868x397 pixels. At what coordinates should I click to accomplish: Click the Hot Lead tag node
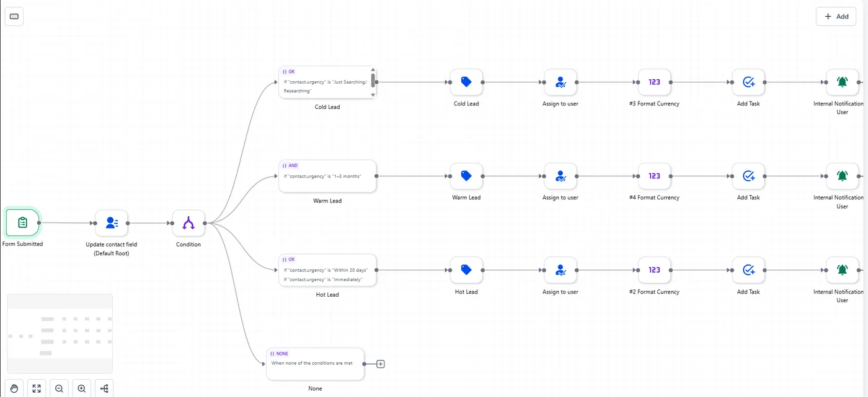(466, 270)
